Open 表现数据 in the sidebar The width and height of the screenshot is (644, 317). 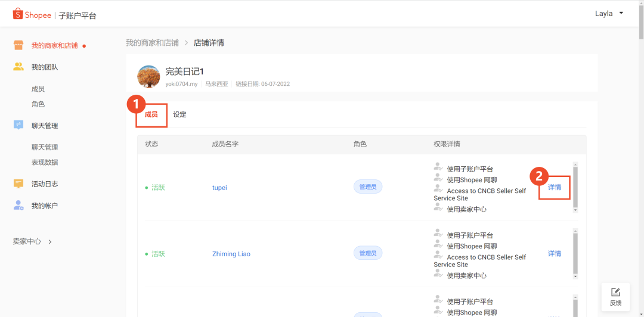point(45,162)
